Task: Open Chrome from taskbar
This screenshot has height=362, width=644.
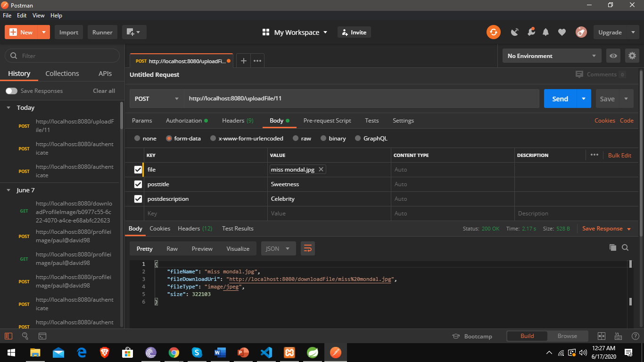Action: point(174,352)
